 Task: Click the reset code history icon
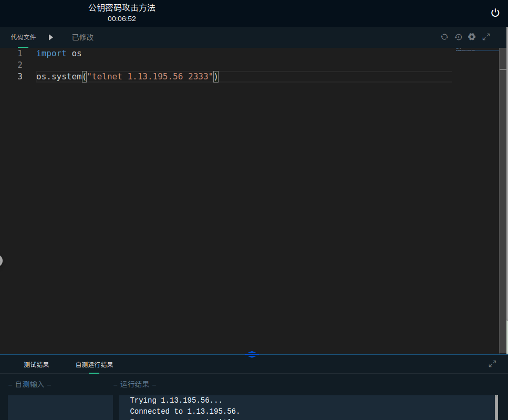click(458, 37)
